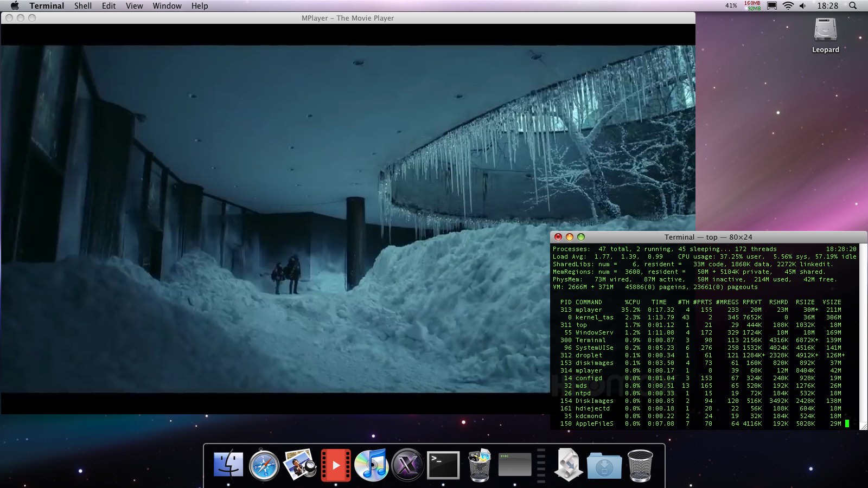868x488 pixels.
Task: Click the Dock separator resize handle
Action: click(x=541, y=465)
